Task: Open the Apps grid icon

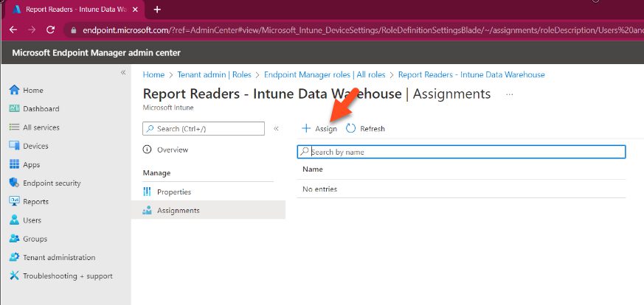Action: (x=14, y=164)
